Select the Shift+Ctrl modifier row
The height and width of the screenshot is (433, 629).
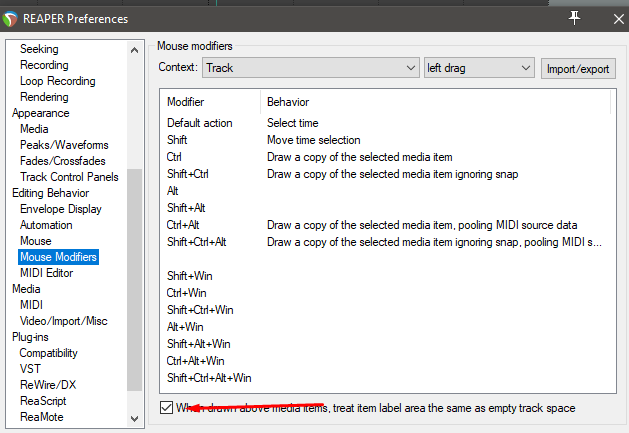388,174
